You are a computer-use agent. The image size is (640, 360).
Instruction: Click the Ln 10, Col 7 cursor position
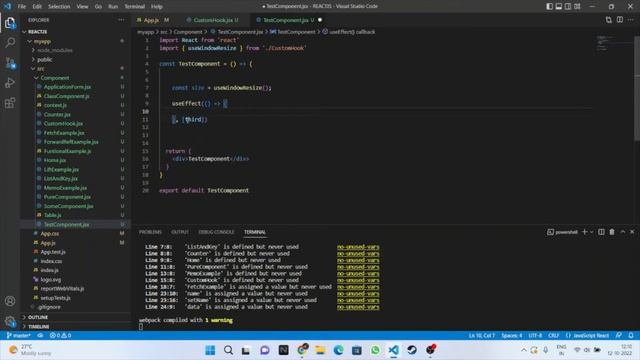[482, 336]
